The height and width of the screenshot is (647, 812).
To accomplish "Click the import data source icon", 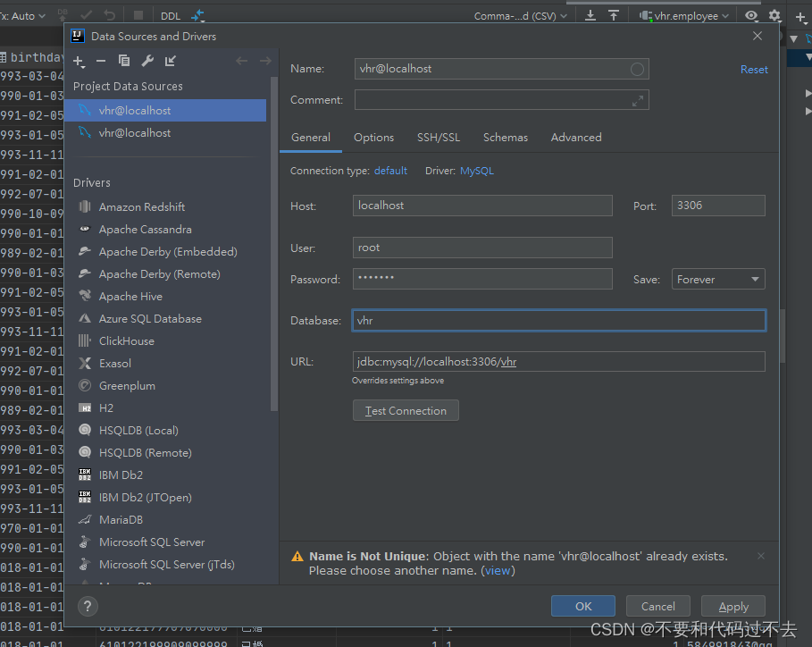I will [x=170, y=61].
